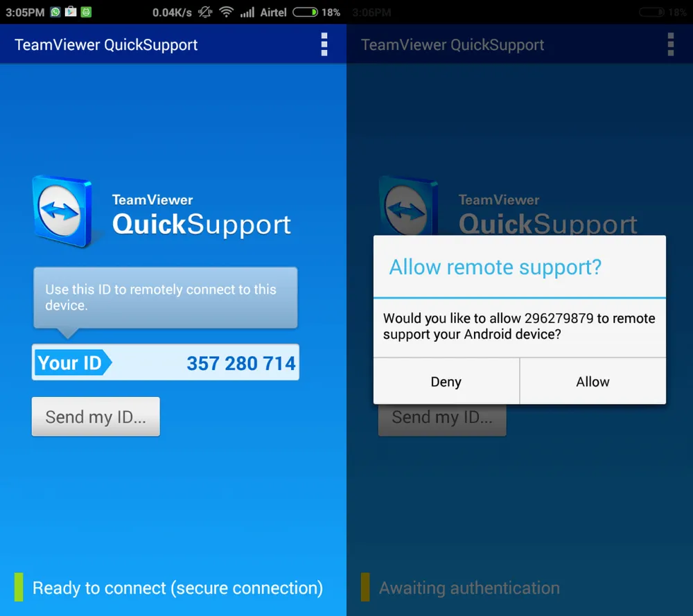This screenshot has height=616, width=693.
Task: Click Allow in the remote support dialog
Action: [x=593, y=381]
